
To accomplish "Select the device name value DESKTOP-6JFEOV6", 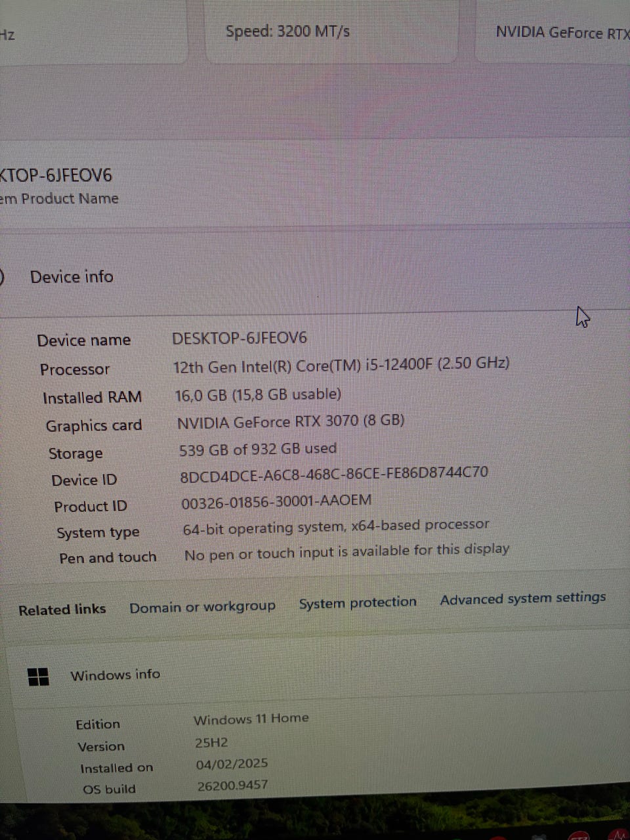I will click(240, 338).
